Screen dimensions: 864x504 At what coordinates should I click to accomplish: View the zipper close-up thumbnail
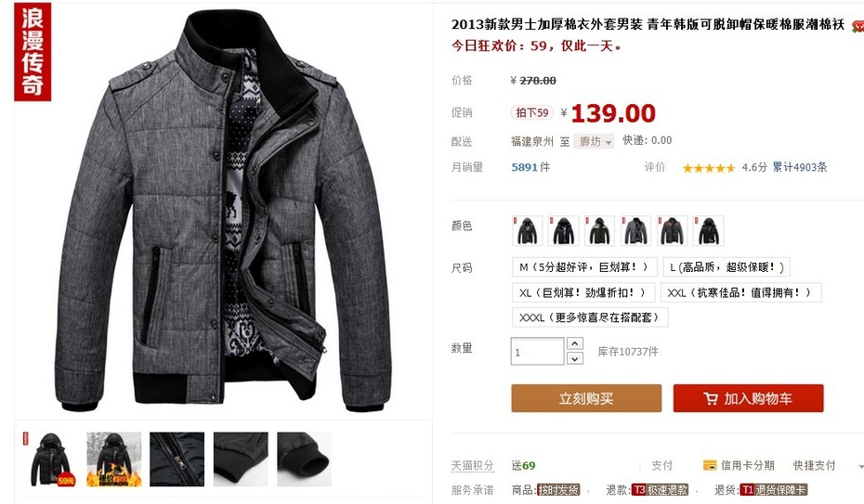point(177,459)
